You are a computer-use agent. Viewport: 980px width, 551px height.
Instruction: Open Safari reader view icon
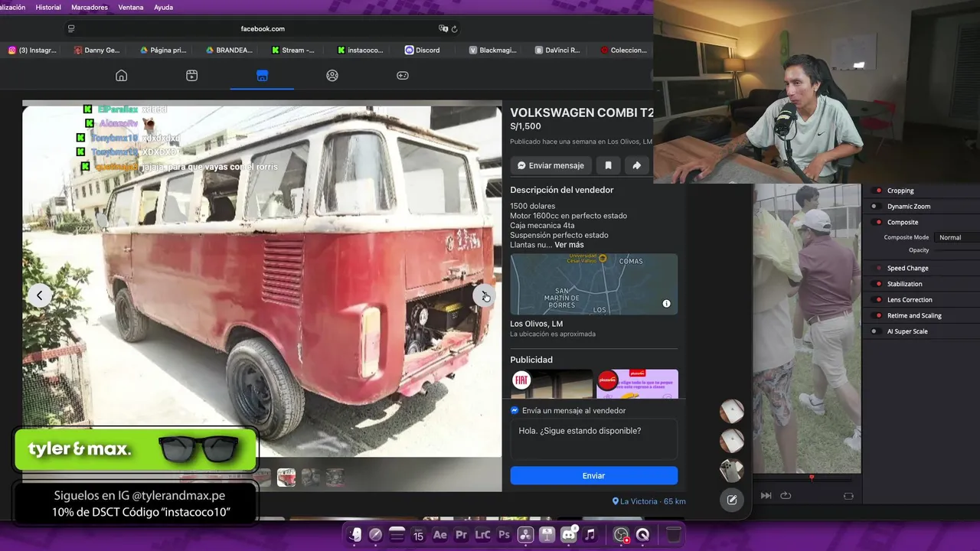tap(71, 29)
